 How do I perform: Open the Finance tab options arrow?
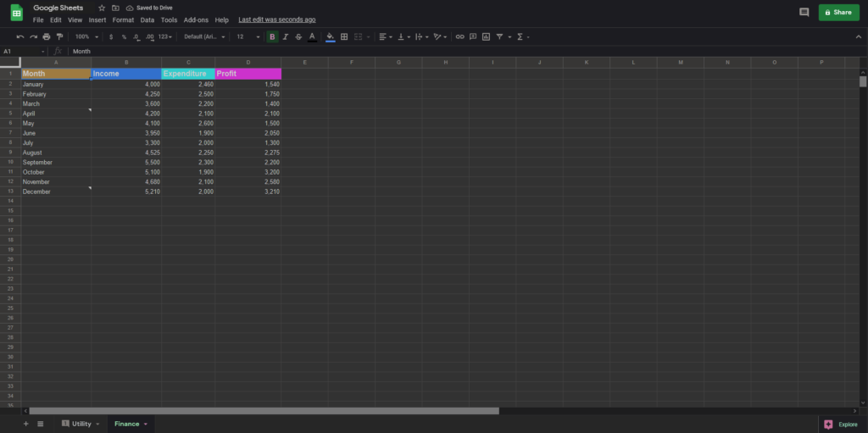pos(146,425)
